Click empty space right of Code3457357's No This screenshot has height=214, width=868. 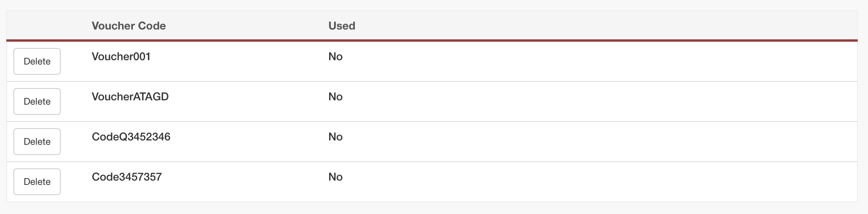(x=591, y=182)
